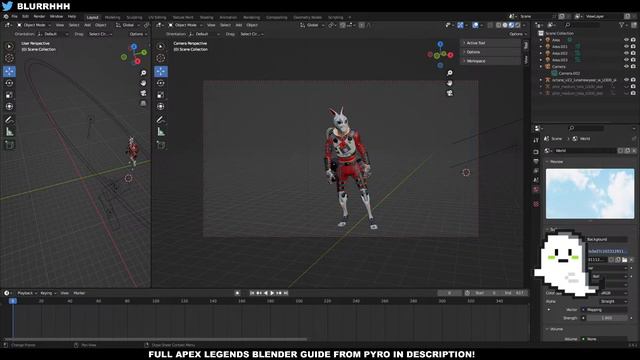Open the File menu

(14, 16)
